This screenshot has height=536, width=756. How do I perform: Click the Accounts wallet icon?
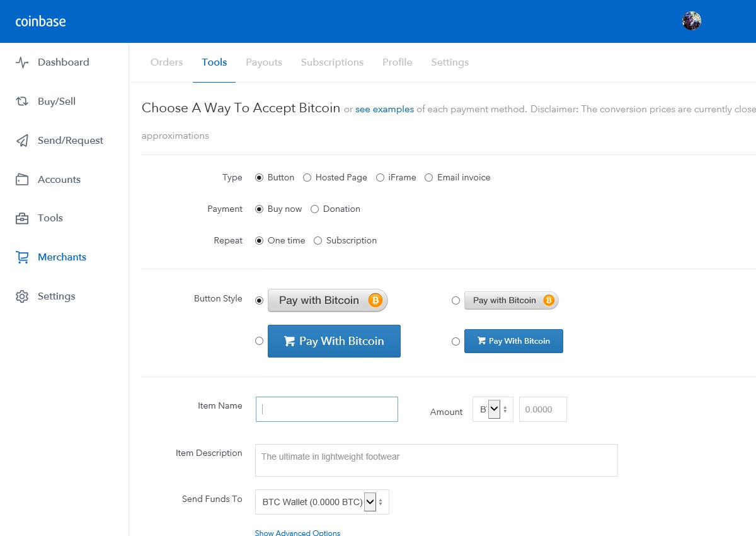22,180
